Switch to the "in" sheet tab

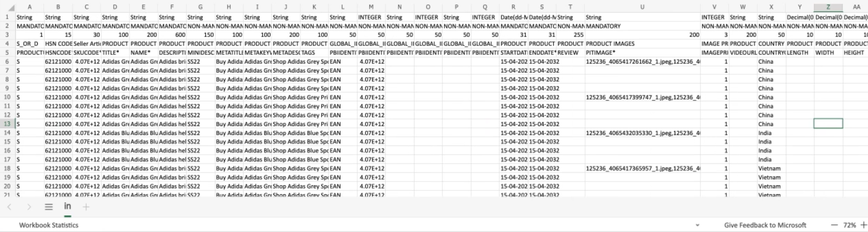[x=68, y=207]
